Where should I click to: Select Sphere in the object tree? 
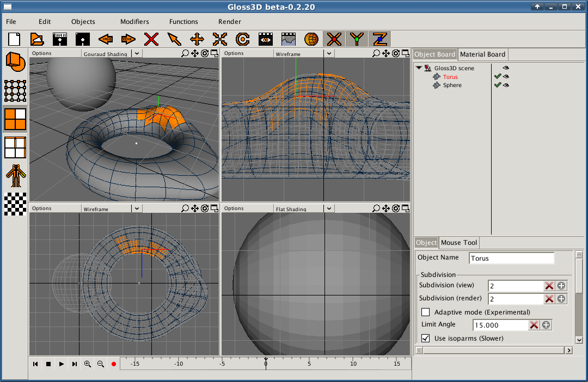pyautogui.click(x=452, y=85)
